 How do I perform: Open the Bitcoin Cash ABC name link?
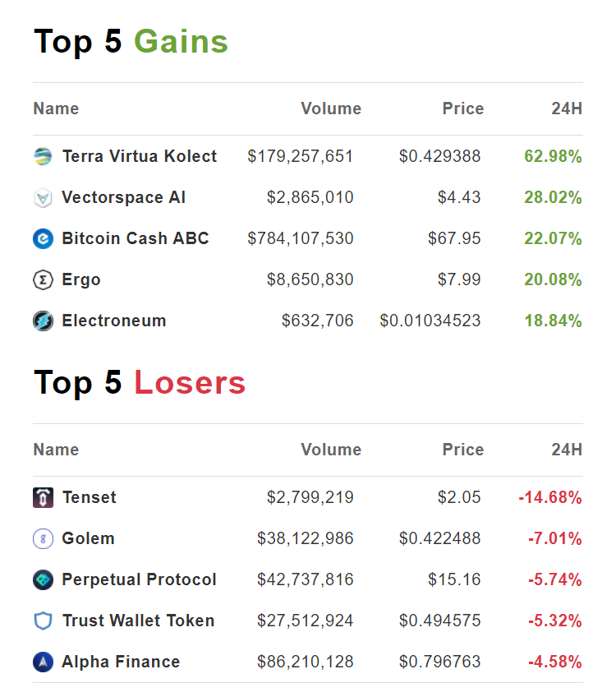(x=135, y=239)
